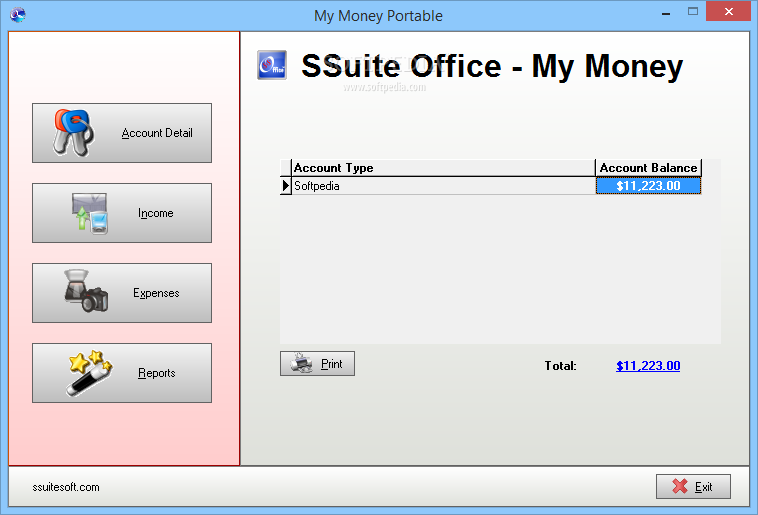
Task: Click the SSuite Office logo icon
Action: point(272,65)
